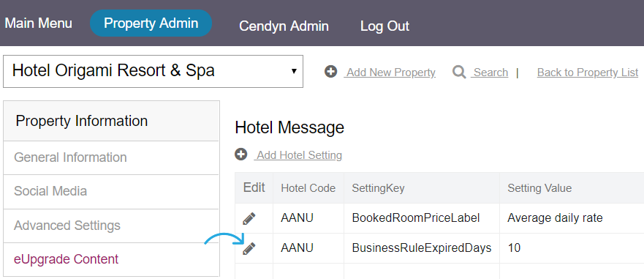This screenshot has width=644, height=279.
Task: Click the Add Hotel Setting link
Action: pyautogui.click(x=298, y=155)
